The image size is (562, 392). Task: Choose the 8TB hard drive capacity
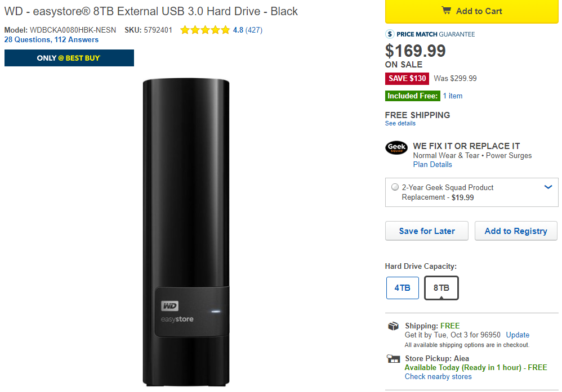click(441, 288)
